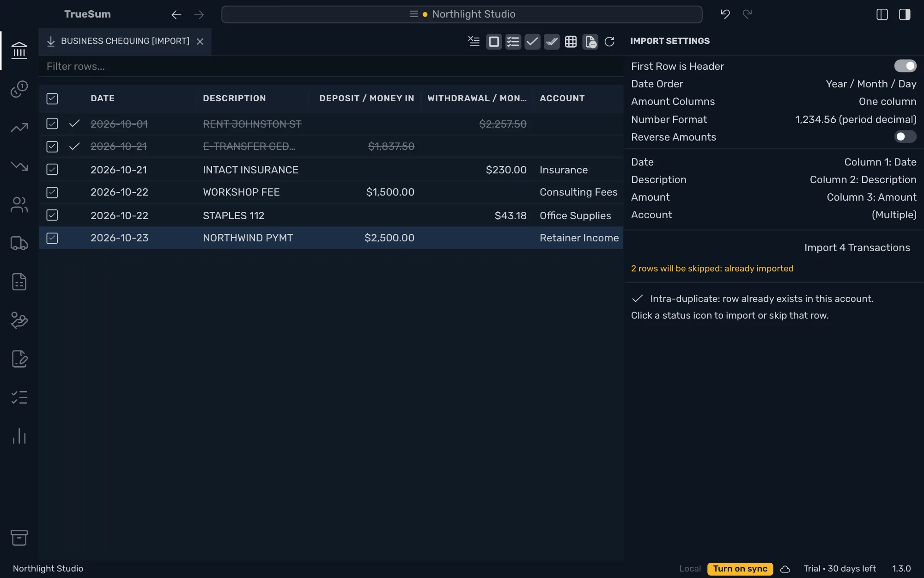Change the Column 1: Date mapping
The image size is (924, 578).
click(x=880, y=162)
